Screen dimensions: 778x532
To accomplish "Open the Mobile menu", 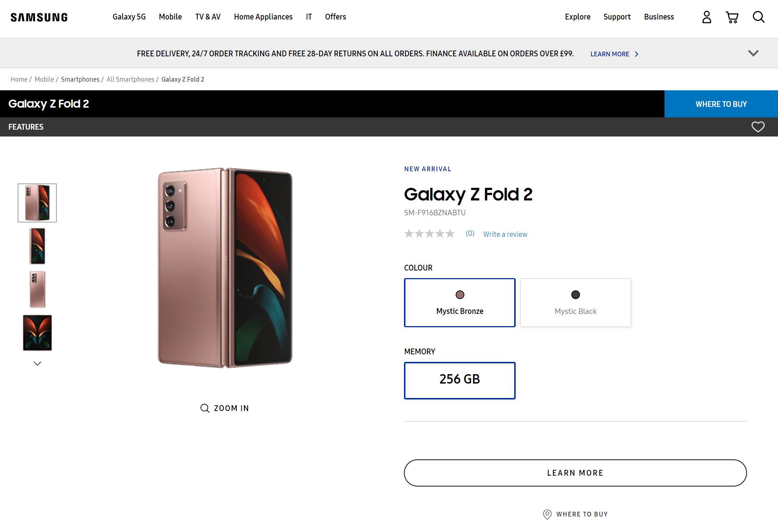I will click(x=170, y=17).
